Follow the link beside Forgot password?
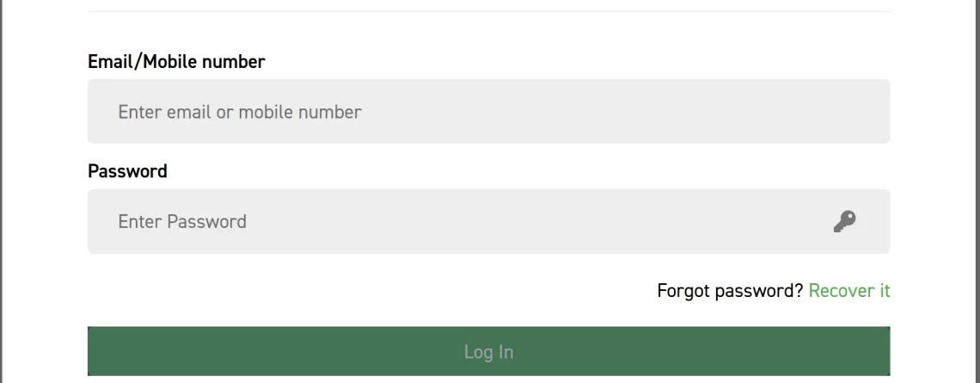Viewport: 980px width, 383px height. click(849, 291)
